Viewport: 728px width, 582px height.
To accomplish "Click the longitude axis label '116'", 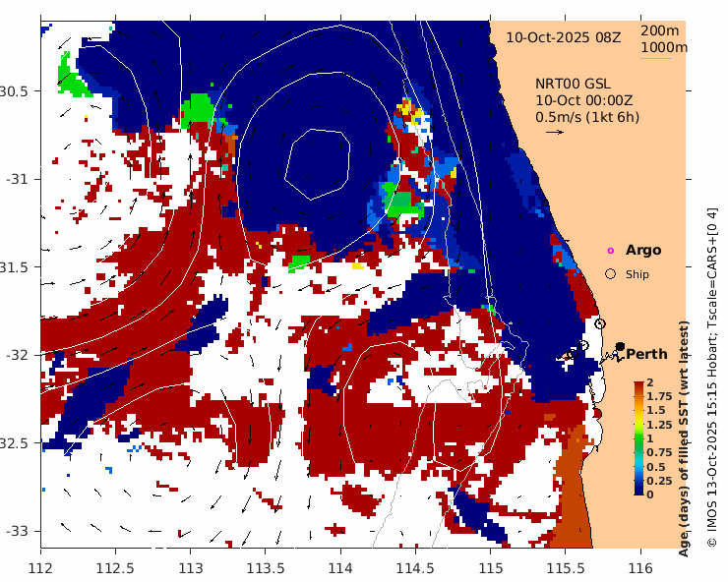I will 640,568.
